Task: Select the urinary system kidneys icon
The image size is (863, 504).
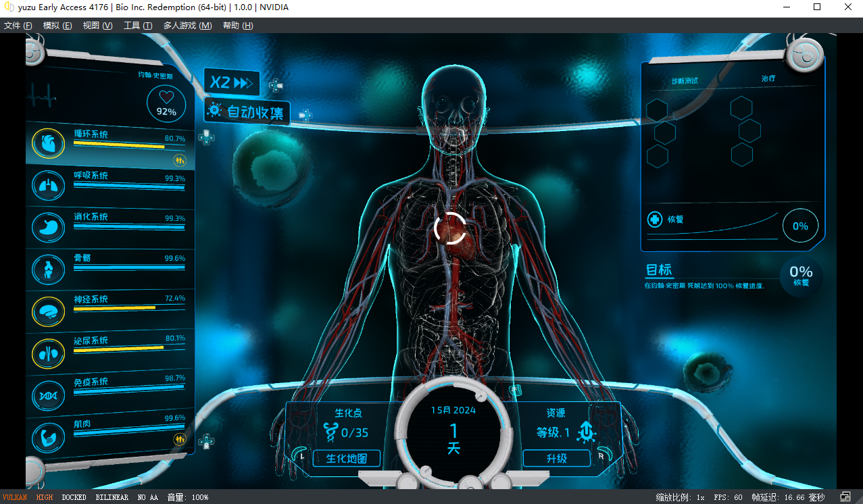Action: (x=49, y=353)
